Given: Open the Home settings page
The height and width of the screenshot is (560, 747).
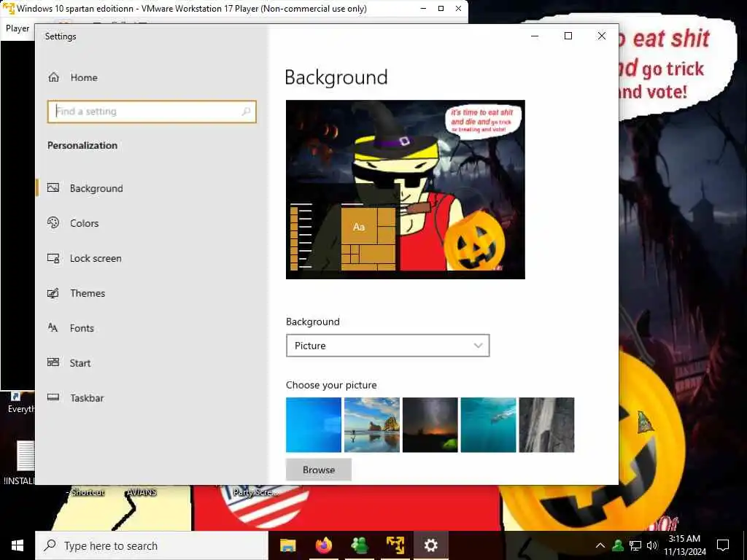Looking at the screenshot, I should [73, 77].
